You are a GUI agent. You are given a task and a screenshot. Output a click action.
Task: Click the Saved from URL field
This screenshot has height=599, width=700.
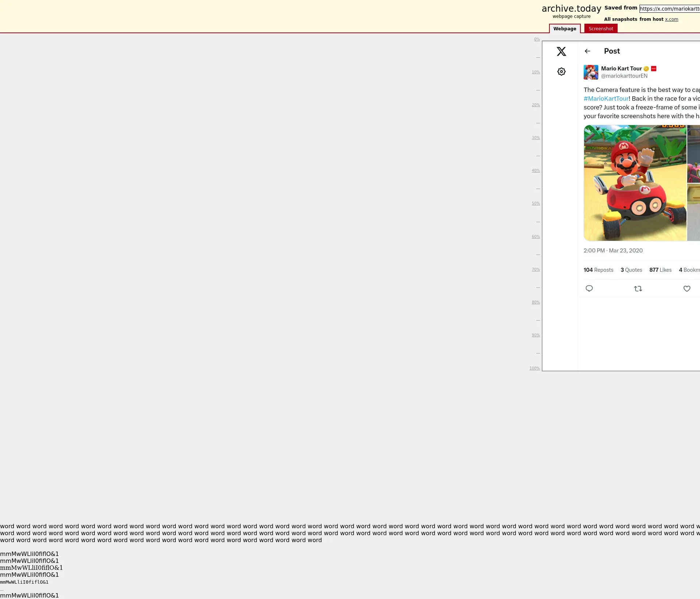tap(669, 9)
